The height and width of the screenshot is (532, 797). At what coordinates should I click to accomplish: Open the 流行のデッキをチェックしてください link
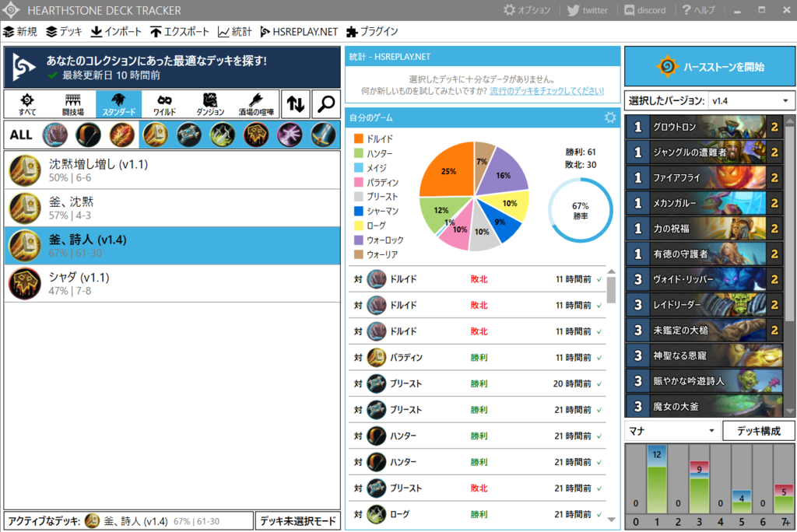[547, 91]
